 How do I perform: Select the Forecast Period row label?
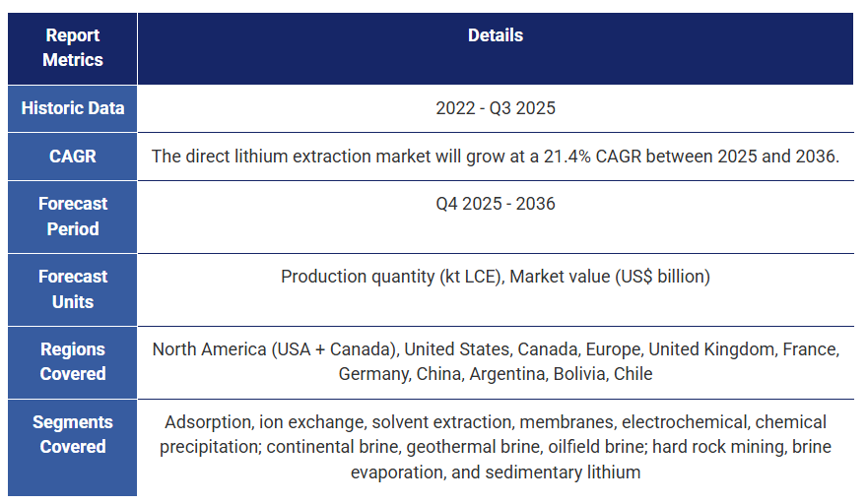coord(72,217)
